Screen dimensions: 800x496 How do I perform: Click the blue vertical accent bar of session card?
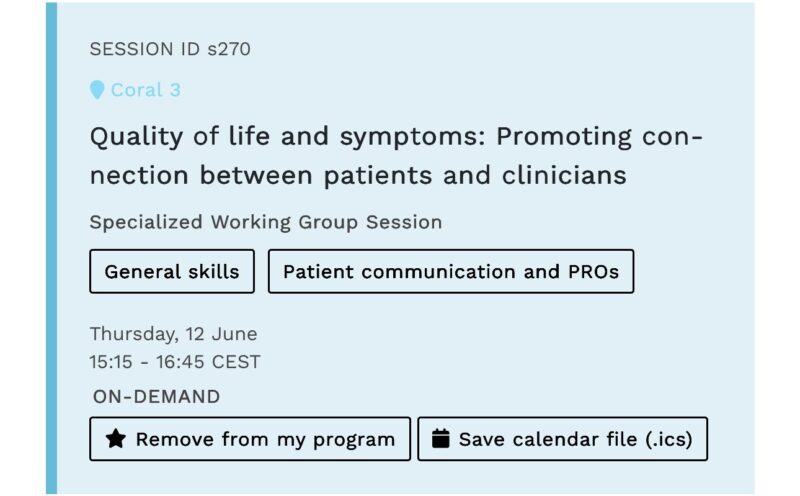(52, 248)
